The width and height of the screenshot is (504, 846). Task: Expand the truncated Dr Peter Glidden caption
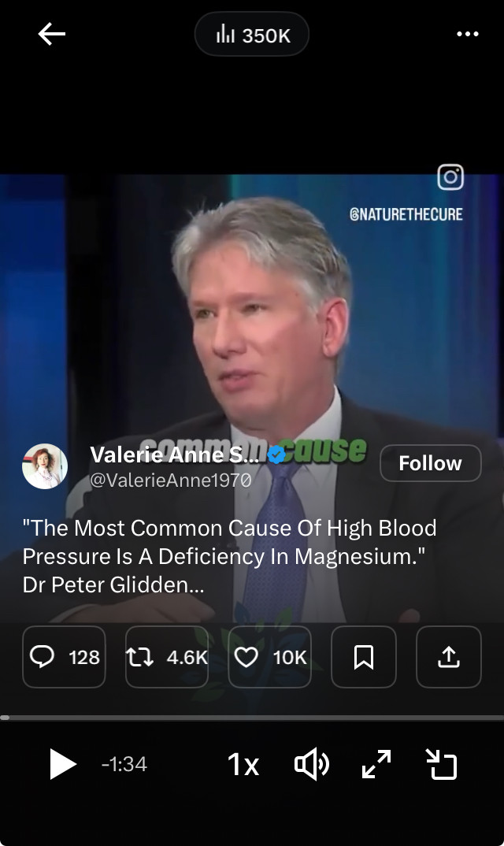113,584
